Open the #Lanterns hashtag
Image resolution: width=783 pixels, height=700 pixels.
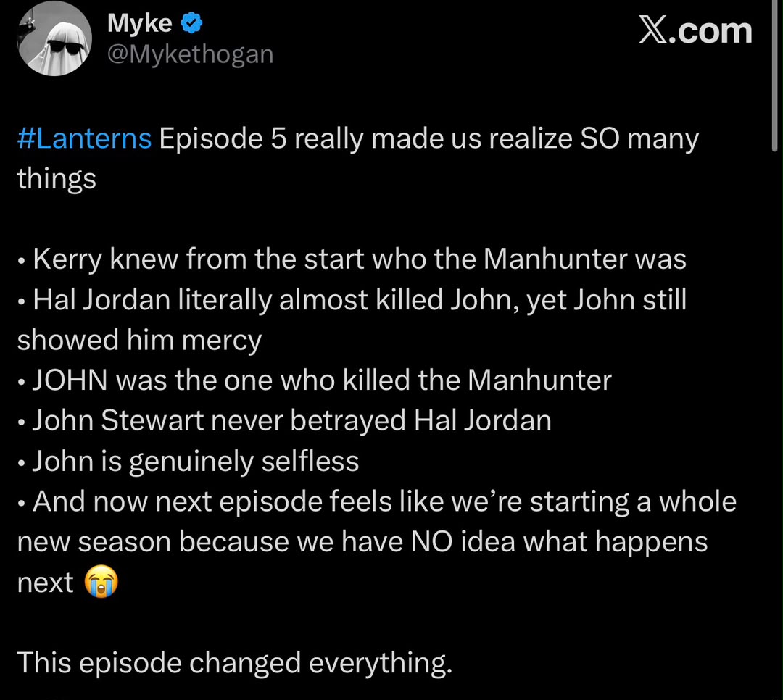pyautogui.click(x=84, y=138)
